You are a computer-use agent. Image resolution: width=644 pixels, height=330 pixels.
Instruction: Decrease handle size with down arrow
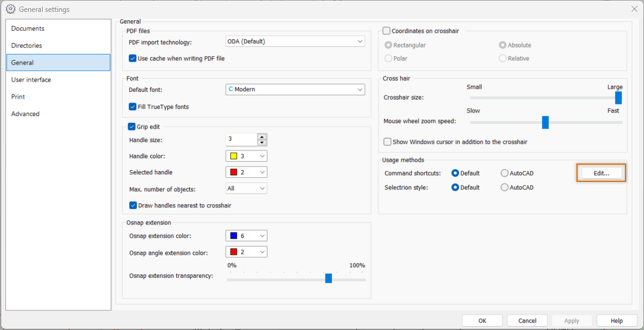(x=262, y=143)
